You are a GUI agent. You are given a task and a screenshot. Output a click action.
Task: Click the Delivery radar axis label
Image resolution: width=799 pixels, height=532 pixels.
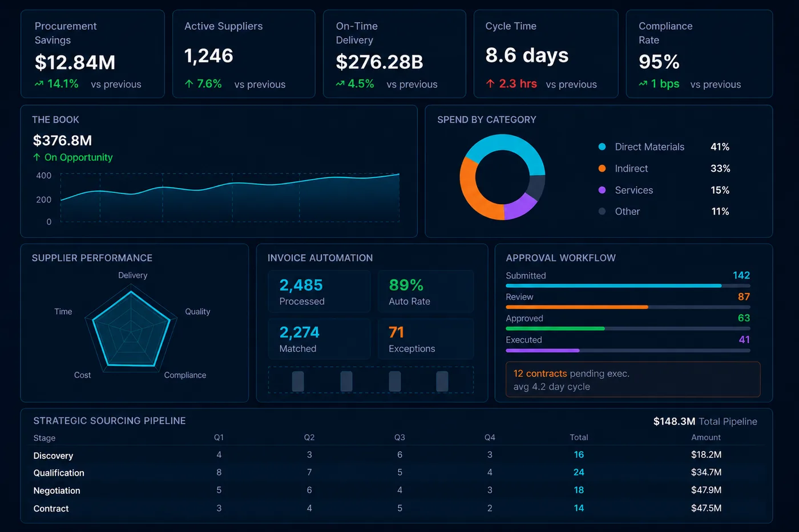133,275
